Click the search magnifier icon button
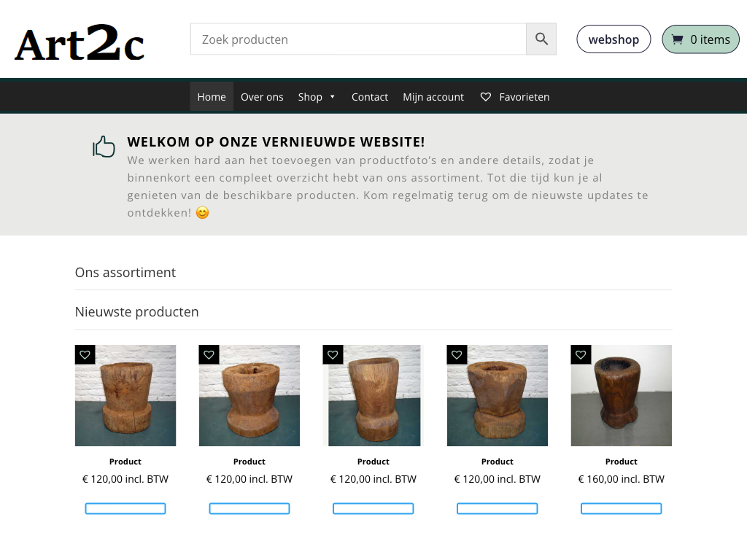The height and width of the screenshot is (560, 747). 541,39
